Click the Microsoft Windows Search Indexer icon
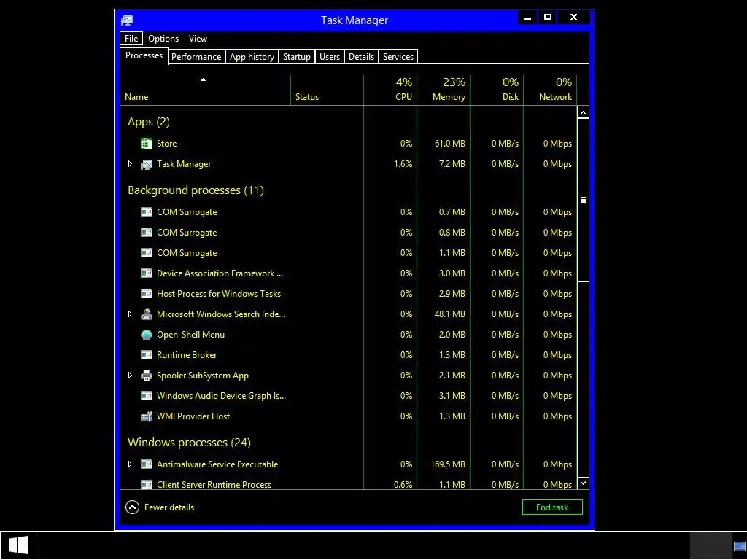 (146, 314)
